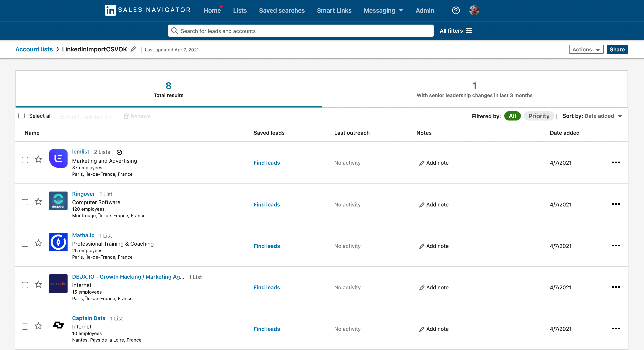
Task: Go to Home in navigation
Action: [212, 11]
